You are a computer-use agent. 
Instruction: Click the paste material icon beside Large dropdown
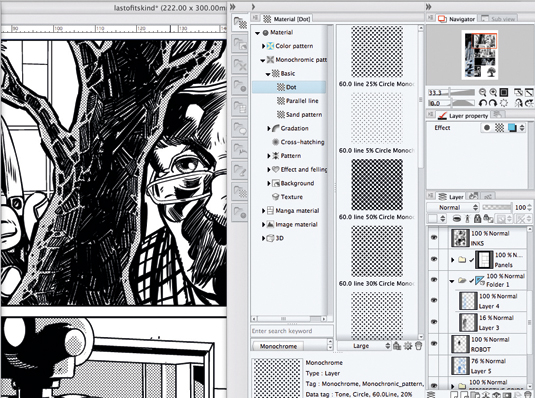point(397,346)
